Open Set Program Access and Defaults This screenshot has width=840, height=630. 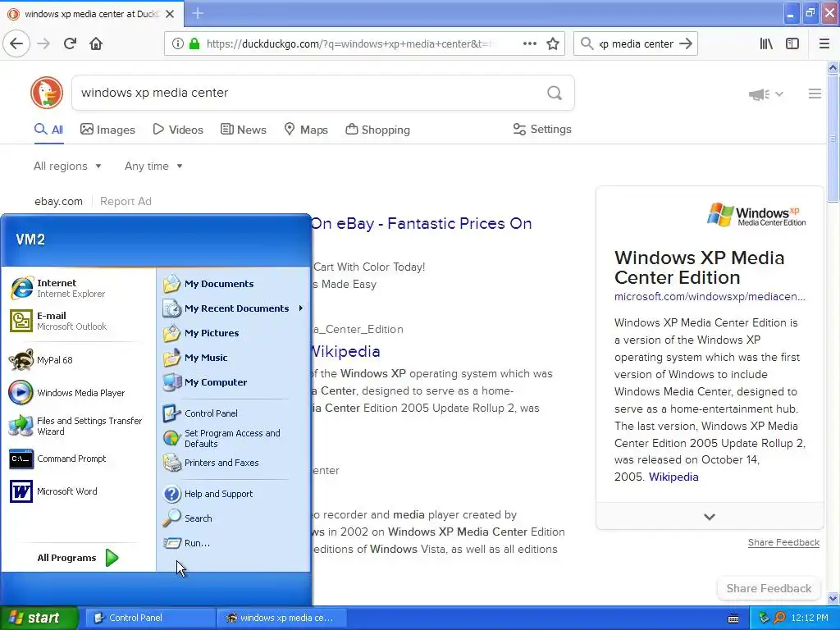[x=234, y=438]
